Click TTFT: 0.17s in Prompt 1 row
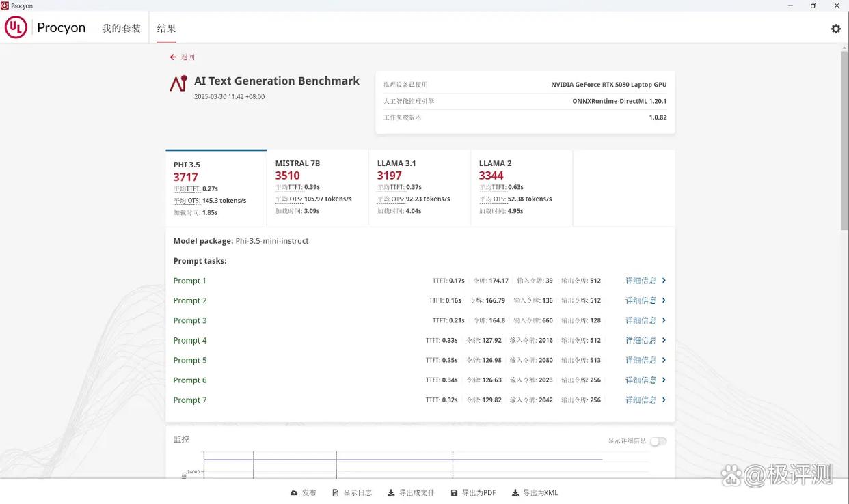This screenshot has height=504, width=849. 448,281
